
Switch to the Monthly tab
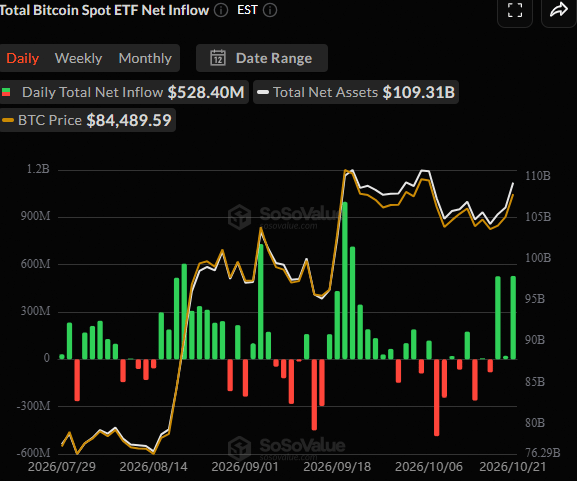[x=145, y=58]
